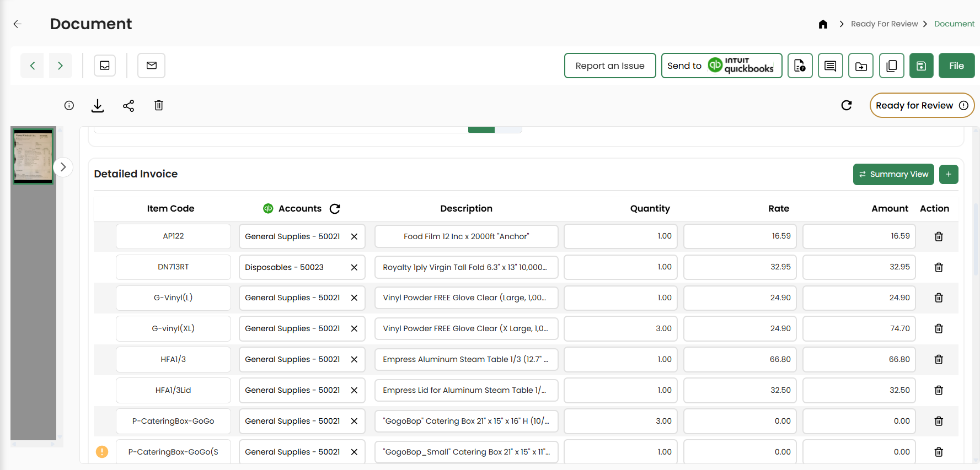Open document info icon
Viewport: 980px width, 470px height.
coord(69,106)
